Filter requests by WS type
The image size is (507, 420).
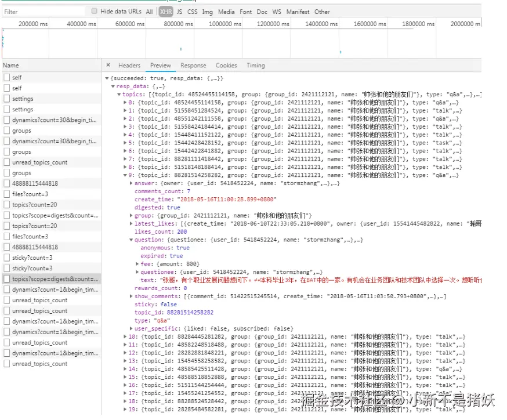277,12
